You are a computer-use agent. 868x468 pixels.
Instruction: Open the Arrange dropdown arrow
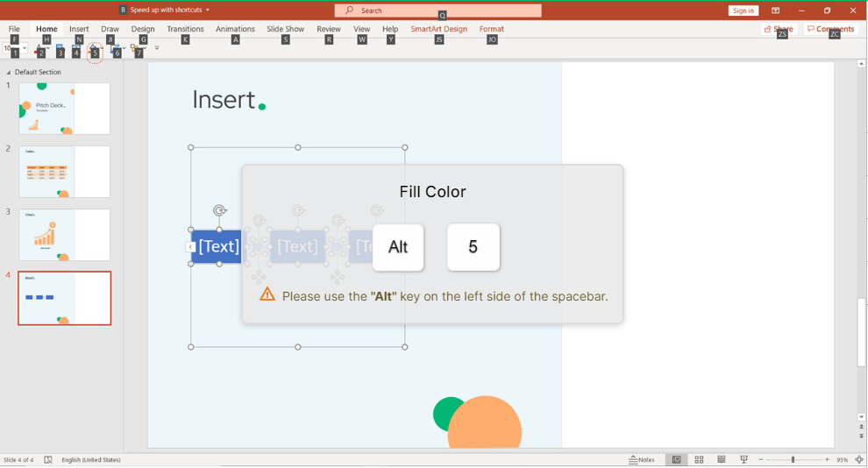[x=145, y=49]
